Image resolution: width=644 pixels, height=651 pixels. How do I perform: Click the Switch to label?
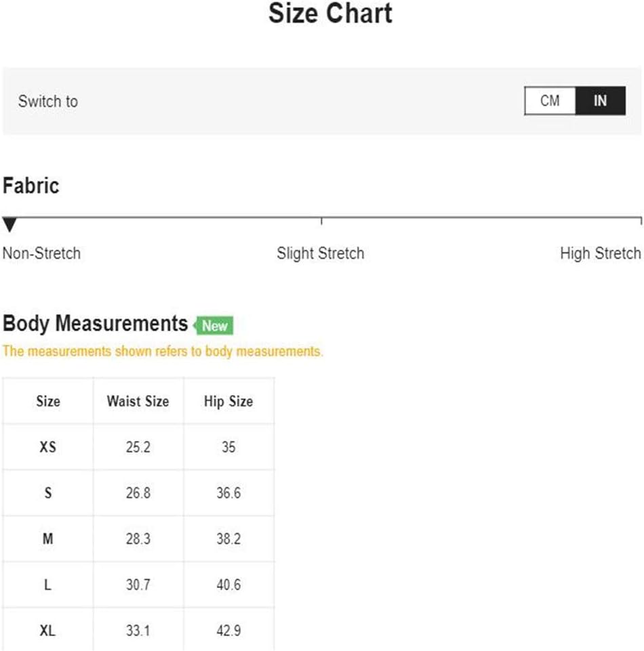(47, 102)
